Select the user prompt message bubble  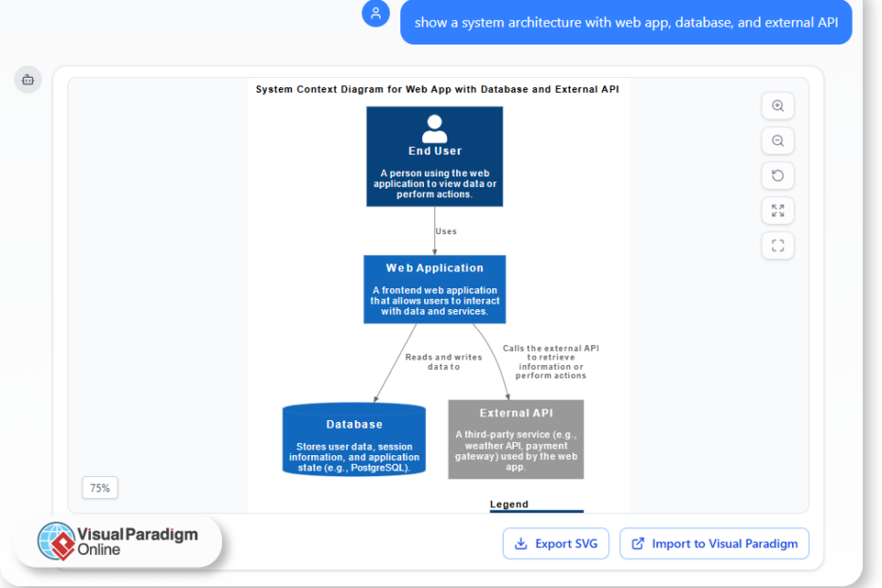pyautogui.click(x=626, y=22)
